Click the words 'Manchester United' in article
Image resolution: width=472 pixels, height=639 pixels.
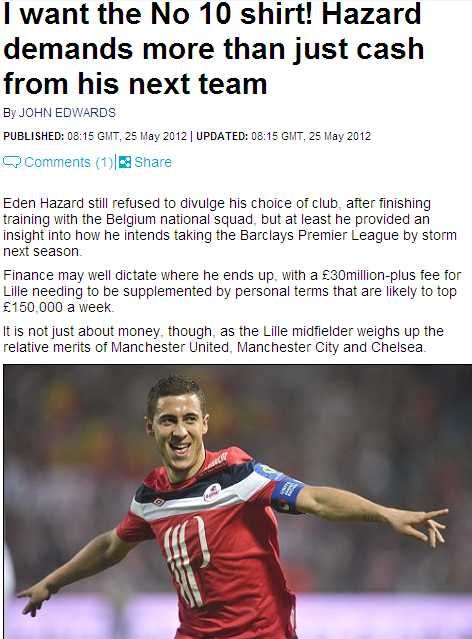(x=170, y=347)
